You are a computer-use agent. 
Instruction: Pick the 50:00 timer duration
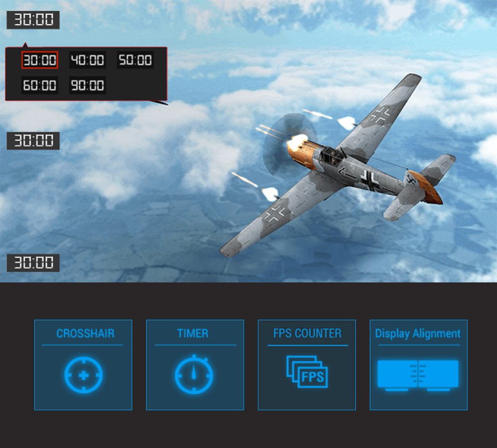tap(135, 60)
